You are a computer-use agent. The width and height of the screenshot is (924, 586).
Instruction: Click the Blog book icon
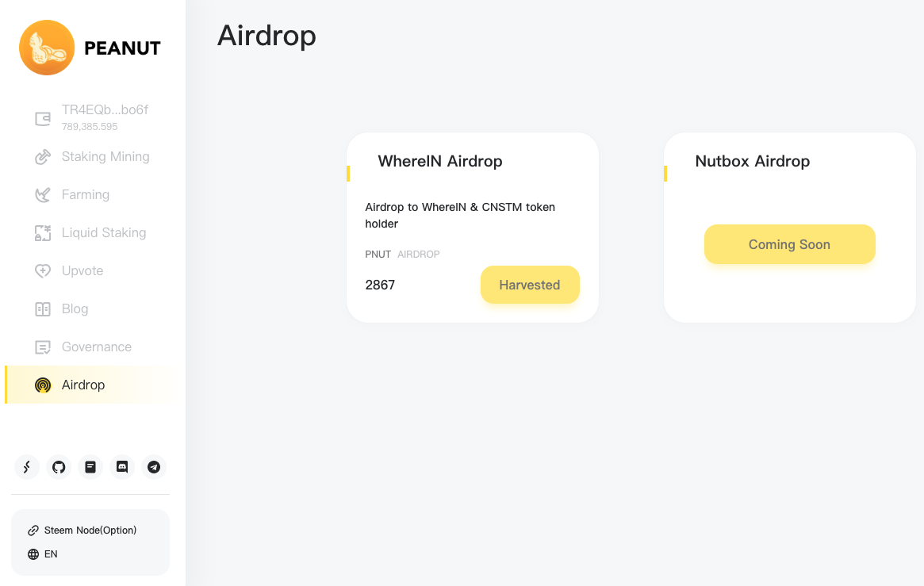point(43,308)
